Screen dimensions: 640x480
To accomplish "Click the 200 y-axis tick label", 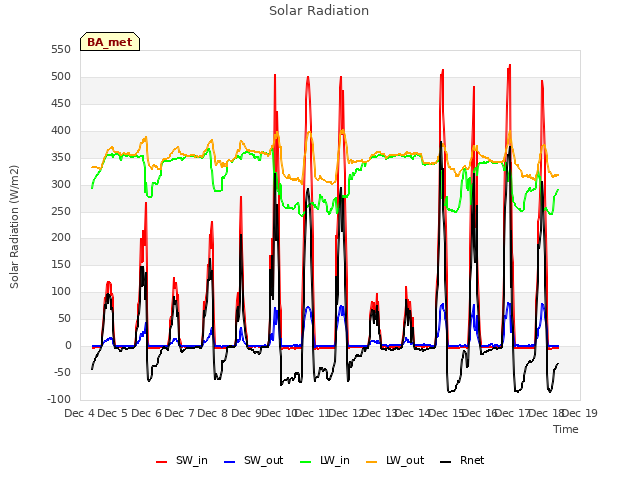I will pyautogui.click(x=61, y=238).
